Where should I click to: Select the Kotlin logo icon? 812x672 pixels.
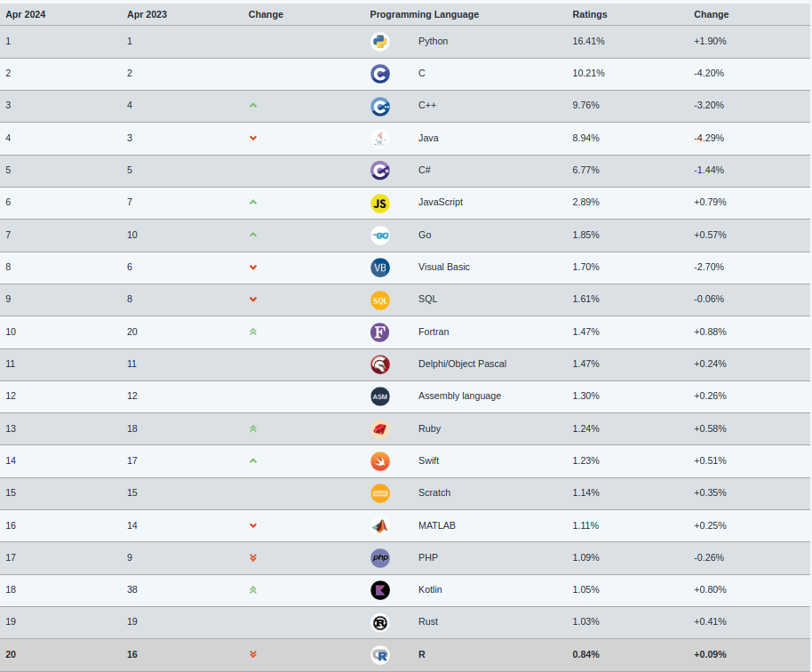(x=380, y=590)
